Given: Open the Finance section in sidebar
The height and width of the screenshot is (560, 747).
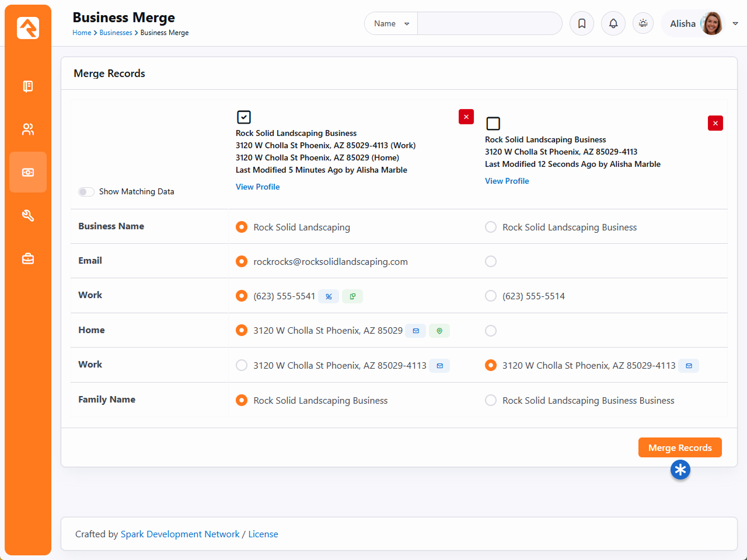Looking at the screenshot, I should 28,173.
